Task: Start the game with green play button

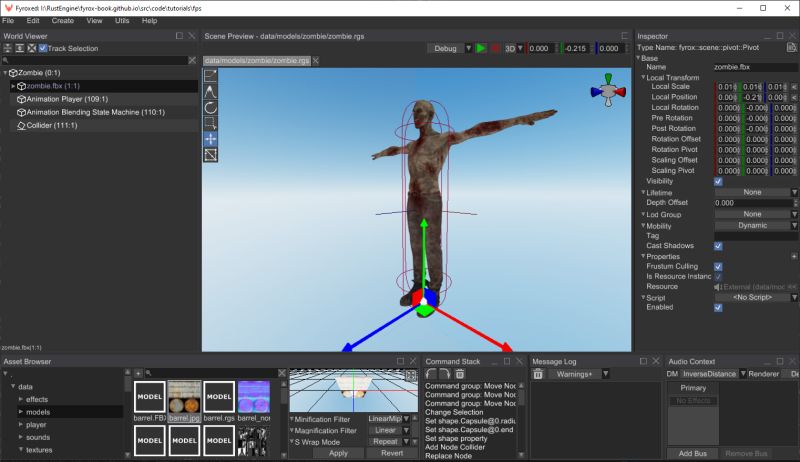Action: (x=481, y=48)
